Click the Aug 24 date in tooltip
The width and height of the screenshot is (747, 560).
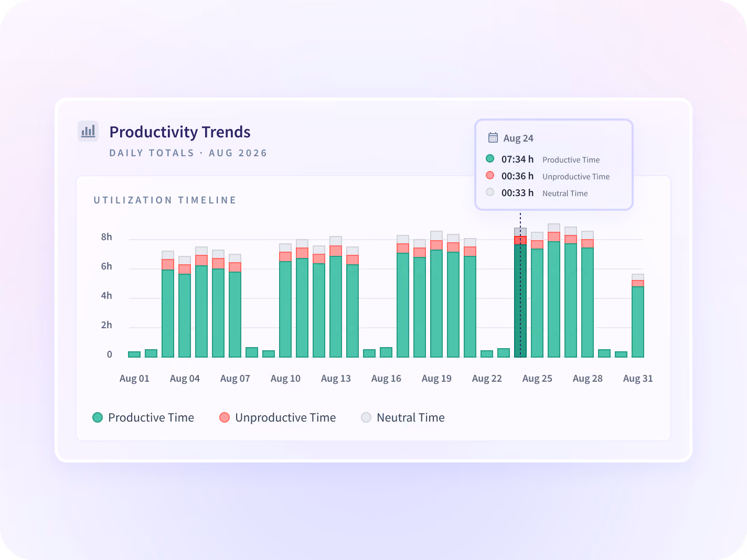[x=518, y=138]
